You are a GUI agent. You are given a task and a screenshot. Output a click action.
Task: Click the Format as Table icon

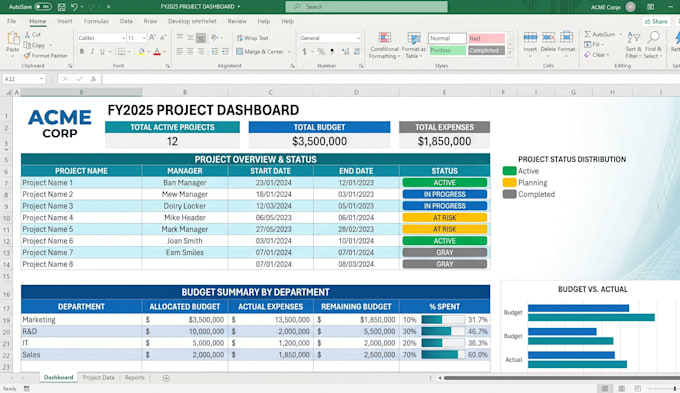pyautogui.click(x=414, y=38)
